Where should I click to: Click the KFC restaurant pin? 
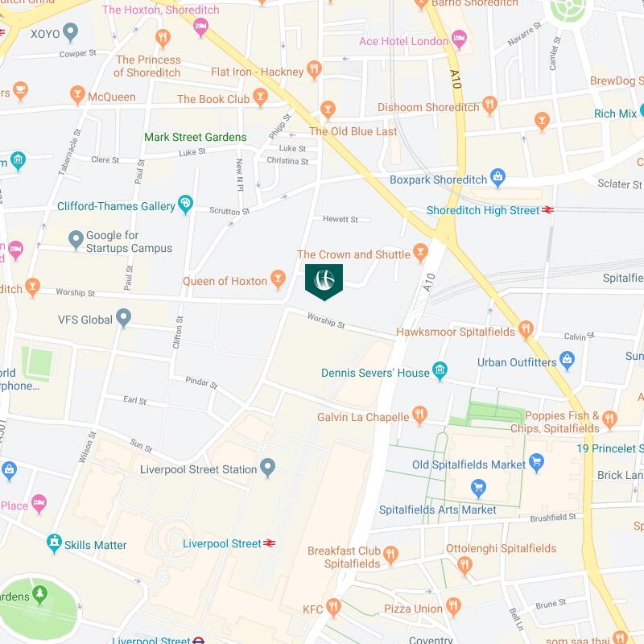coord(333,608)
